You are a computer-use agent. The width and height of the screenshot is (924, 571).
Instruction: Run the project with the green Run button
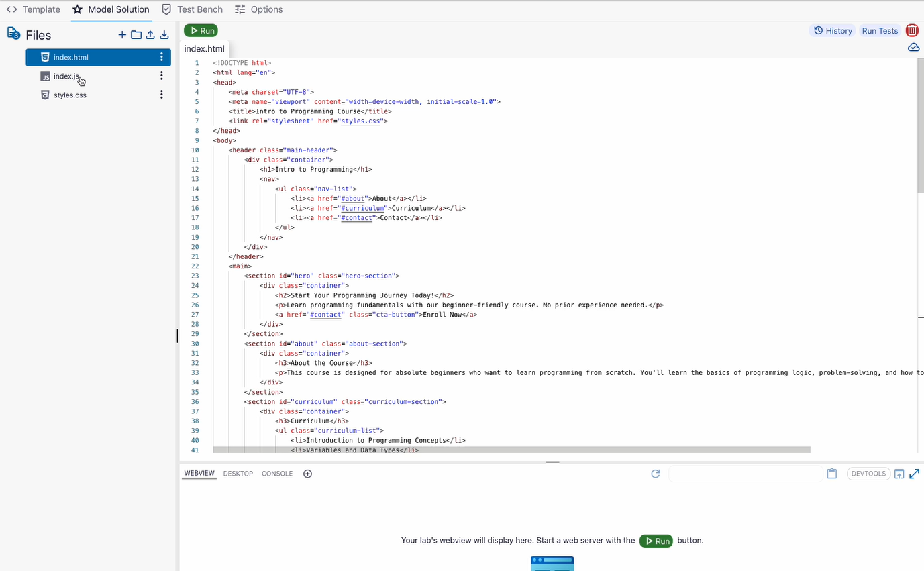click(200, 30)
